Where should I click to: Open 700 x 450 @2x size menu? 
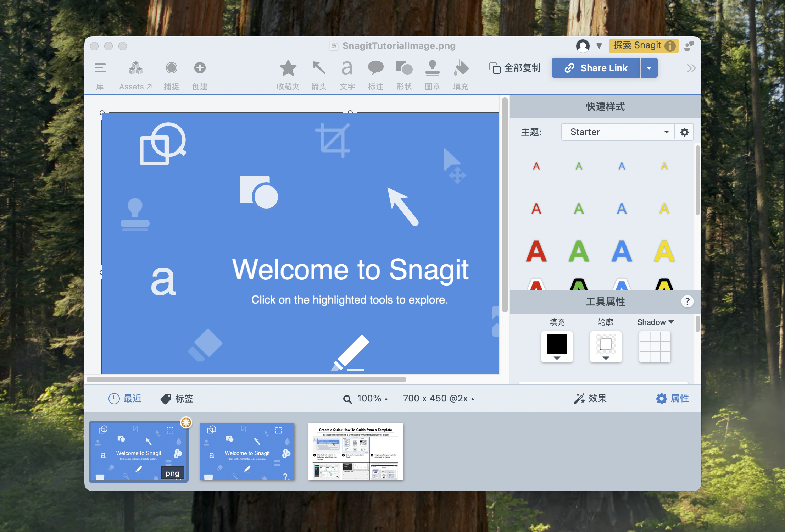pos(439,399)
